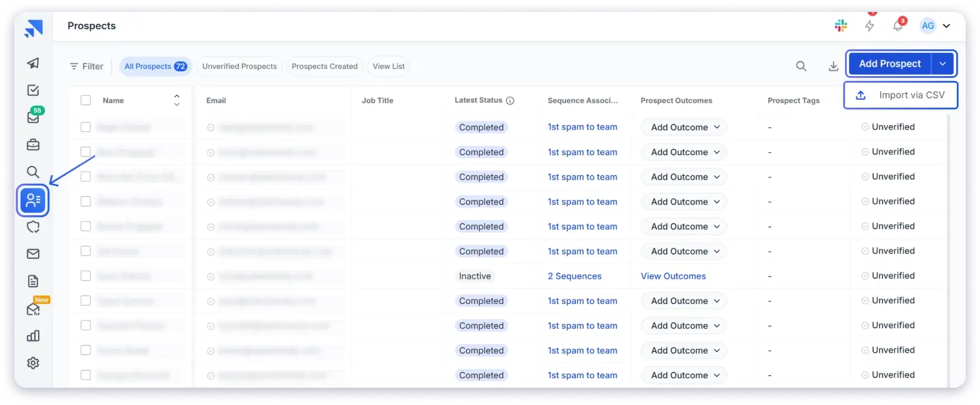The width and height of the screenshot is (980, 405).
Task: Click the search magnifier above the prospects table
Action: tap(802, 66)
